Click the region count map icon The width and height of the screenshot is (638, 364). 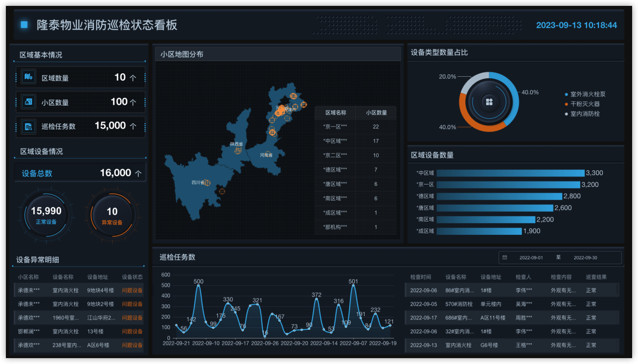pyautogui.click(x=28, y=77)
